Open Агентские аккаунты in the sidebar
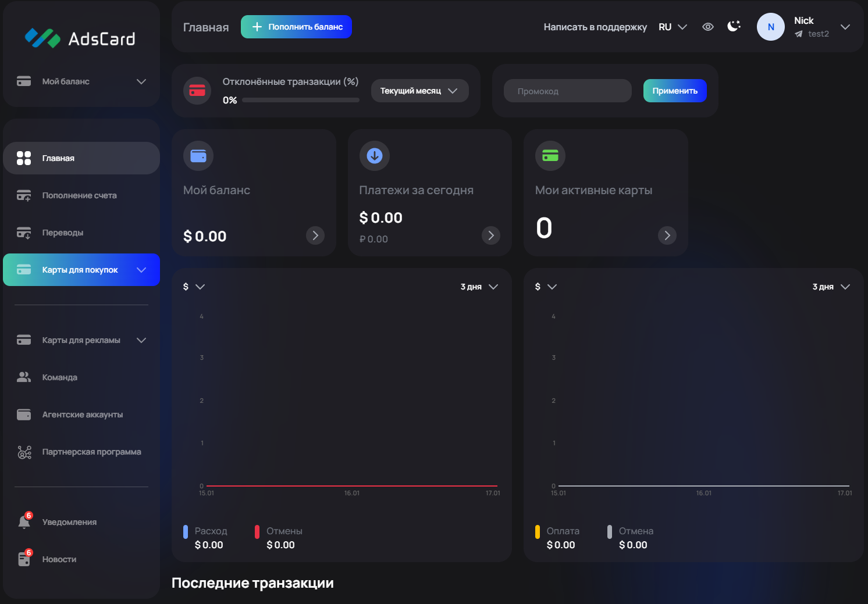868x604 pixels. tap(81, 414)
